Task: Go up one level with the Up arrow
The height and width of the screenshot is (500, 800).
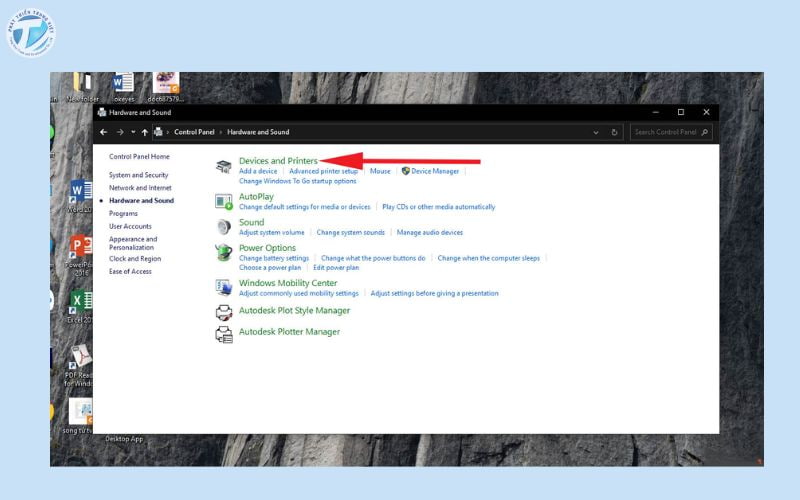Action: click(x=145, y=132)
